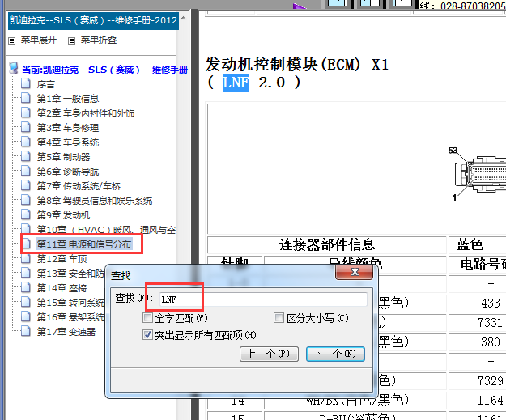Click the 查找 search text field
This screenshot has width=506, height=420.
[x=262, y=299]
